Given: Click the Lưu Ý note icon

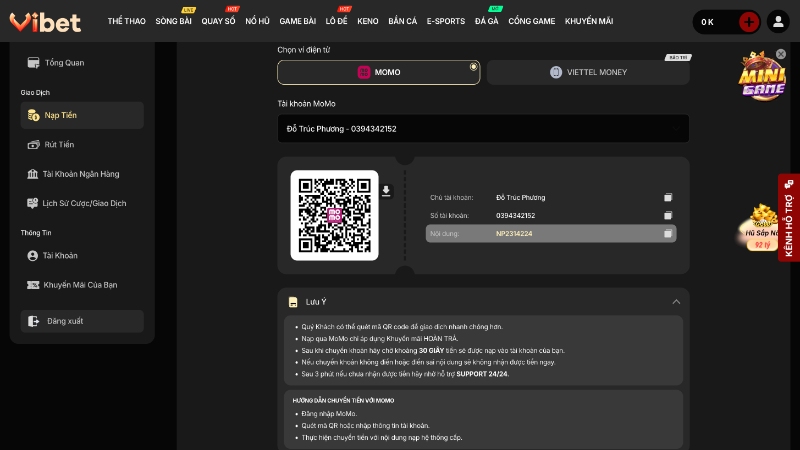Looking at the screenshot, I should coord(293,302).
